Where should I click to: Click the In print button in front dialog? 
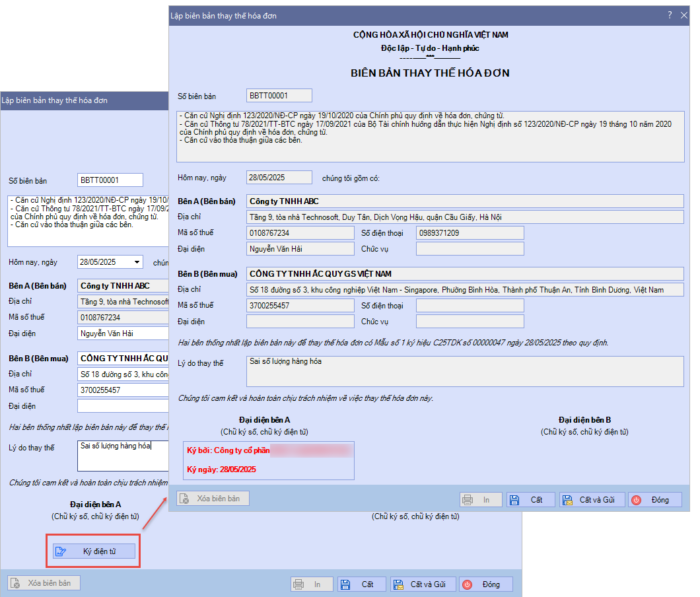click(482, 498)
